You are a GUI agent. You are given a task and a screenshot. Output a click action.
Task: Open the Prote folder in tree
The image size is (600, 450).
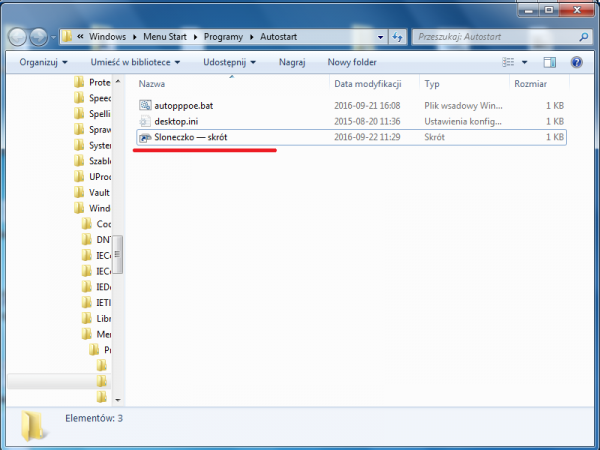click(92, 82)
